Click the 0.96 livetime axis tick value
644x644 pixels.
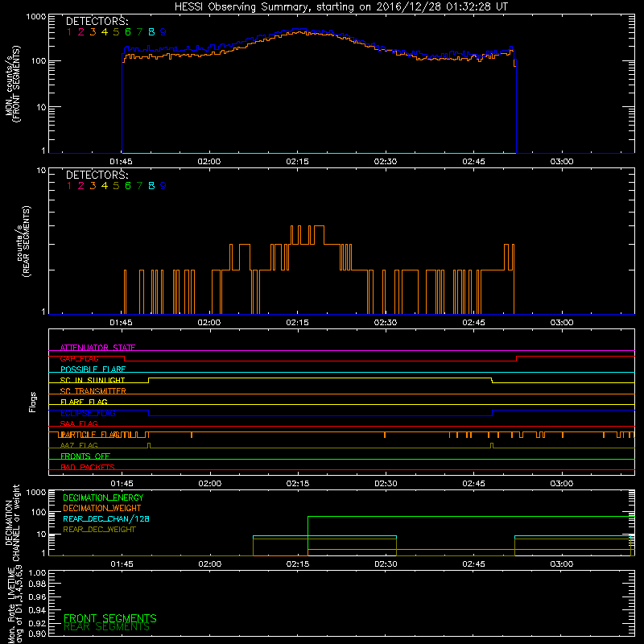(x=37, y=597)
